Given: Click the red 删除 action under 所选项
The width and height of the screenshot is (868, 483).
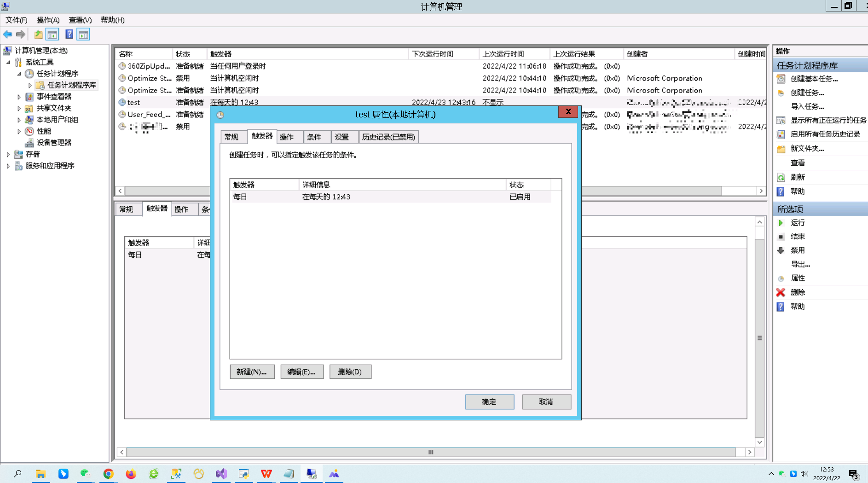Looking at the screenshot, I should (x=798, y=292).
